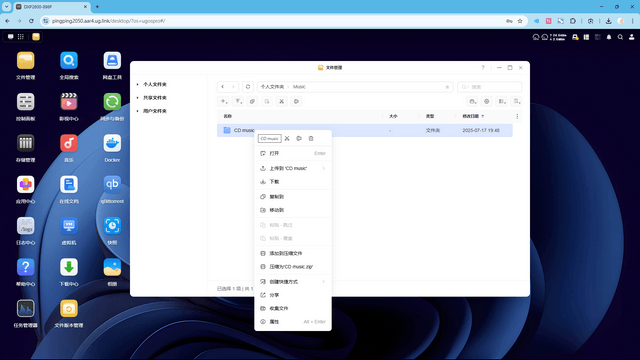640x360 pixels.
Task: Open the 应用中心 desktop icon
Action: (x=25, y=184)
